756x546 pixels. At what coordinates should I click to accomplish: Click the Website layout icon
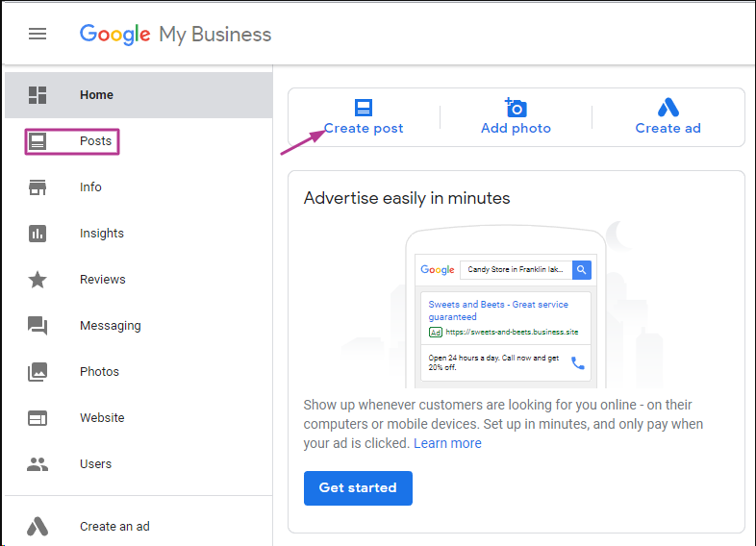[x=38, y=418]
